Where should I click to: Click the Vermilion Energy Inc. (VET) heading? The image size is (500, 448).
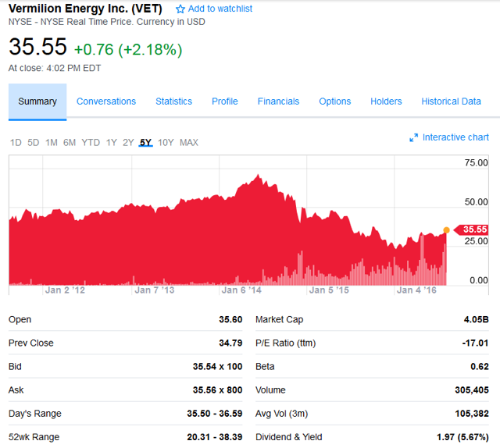click(85, 9)
